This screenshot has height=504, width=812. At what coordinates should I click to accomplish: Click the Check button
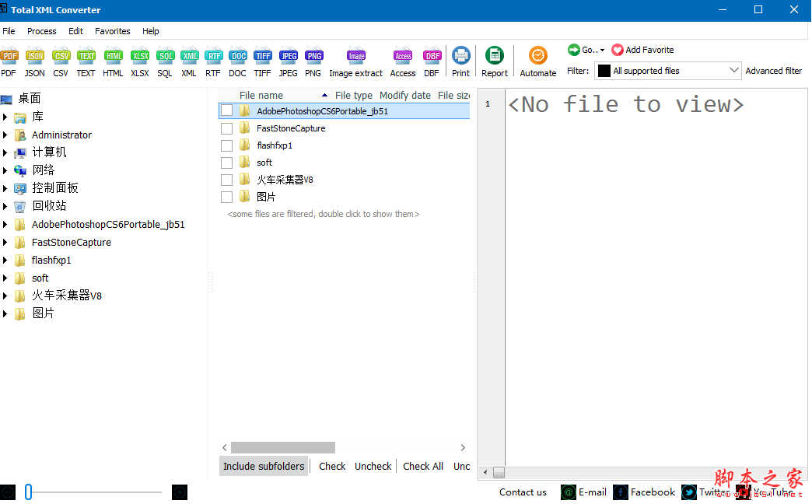(x=332, y=466)
